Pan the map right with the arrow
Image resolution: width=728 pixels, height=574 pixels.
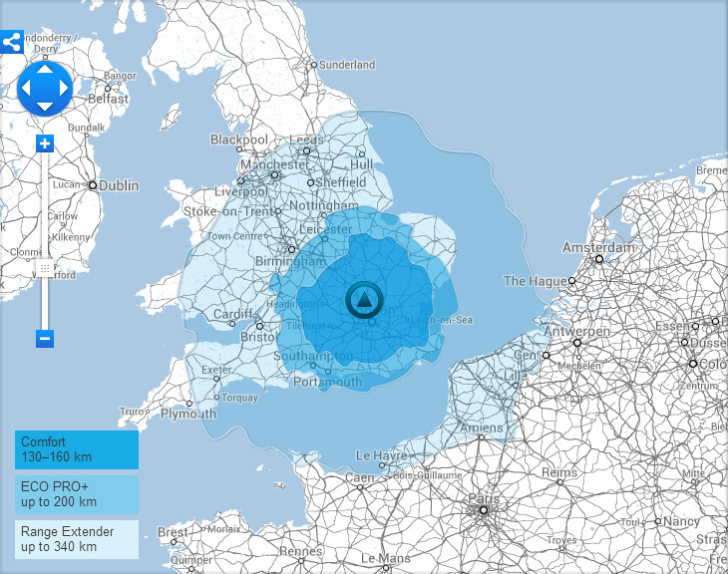pyautogui.click(x=64, y=89)
